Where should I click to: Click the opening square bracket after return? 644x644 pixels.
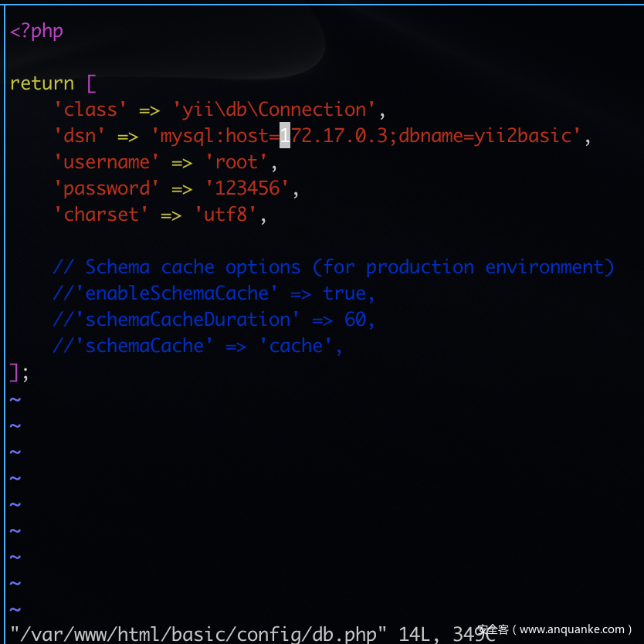[91, 84]
